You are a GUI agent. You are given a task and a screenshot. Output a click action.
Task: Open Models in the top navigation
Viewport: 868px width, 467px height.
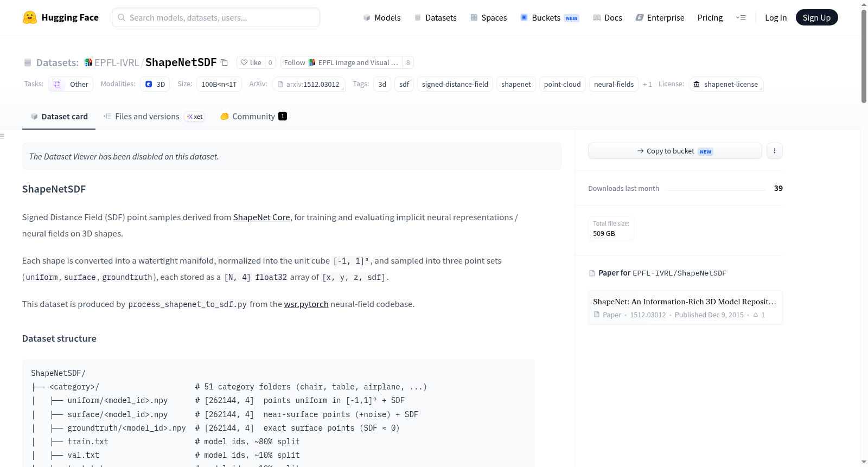[x=382, y=17]
